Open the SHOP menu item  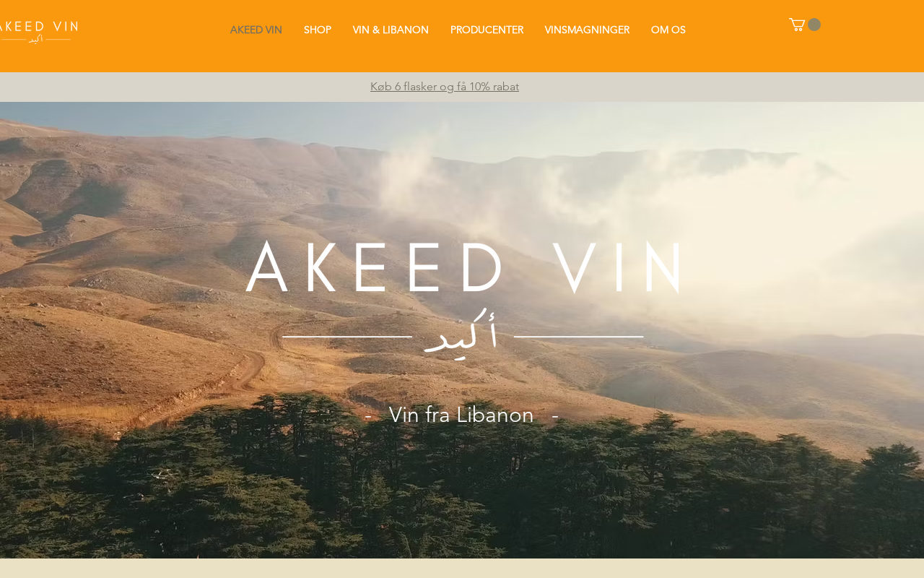point(318,30)
